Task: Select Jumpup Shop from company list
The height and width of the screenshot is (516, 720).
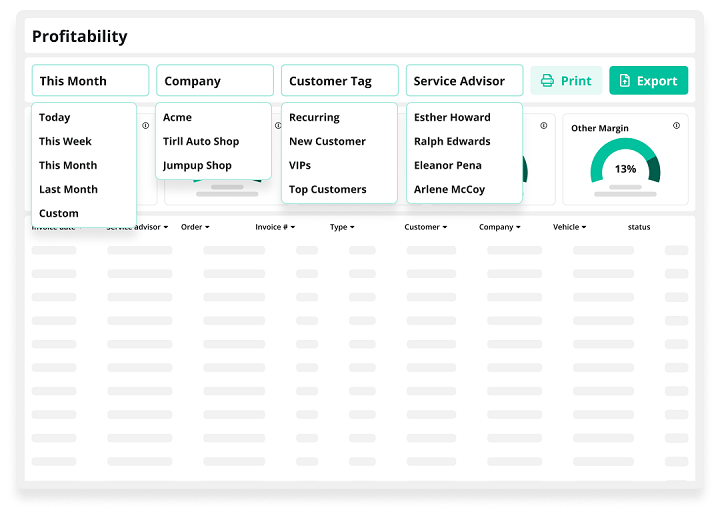Action: click(197, 165)
